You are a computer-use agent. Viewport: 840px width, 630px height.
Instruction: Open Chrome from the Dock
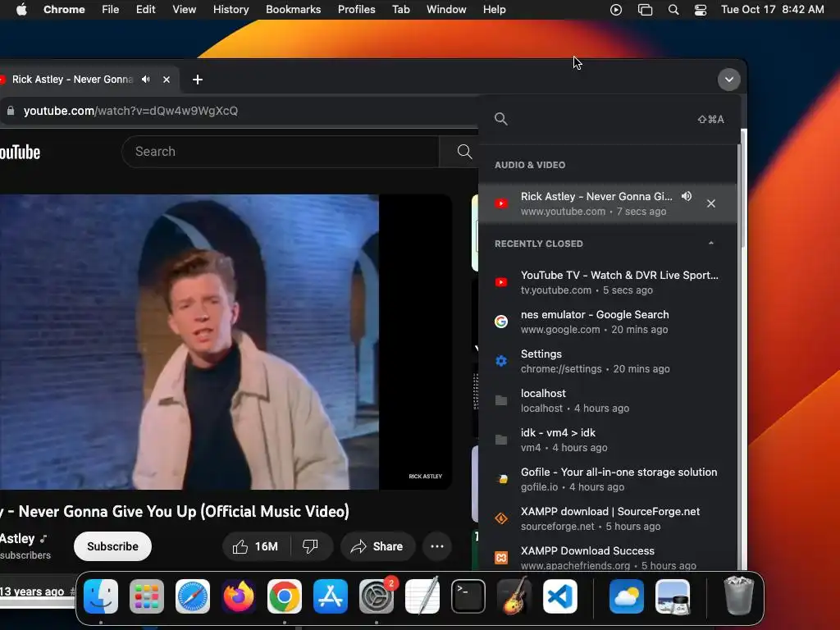[x=285, y=596]
